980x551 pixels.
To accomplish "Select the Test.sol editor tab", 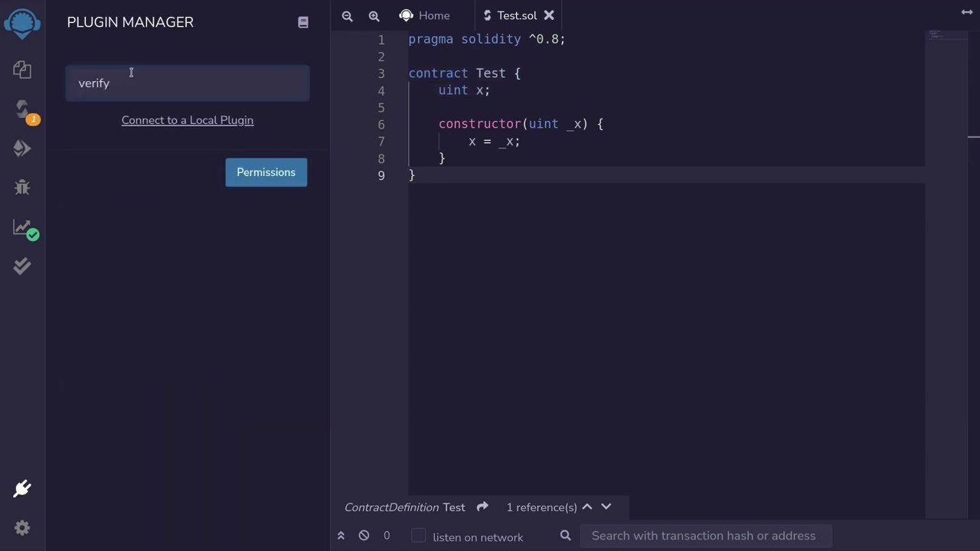I will pyautogui.click(x=517, y=15).
